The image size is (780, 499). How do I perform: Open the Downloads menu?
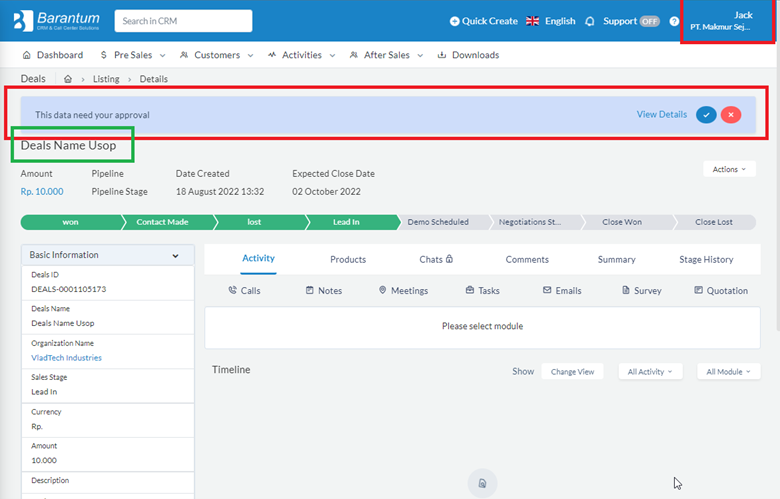coord(468,55)
